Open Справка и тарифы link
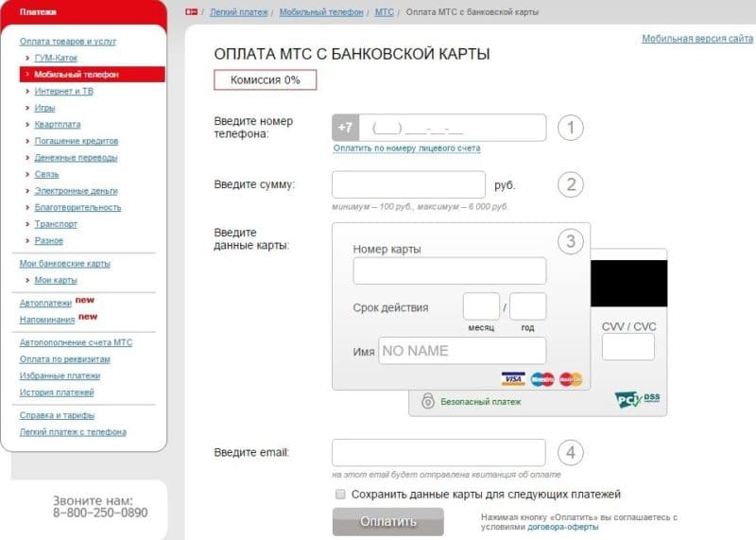This screenshot has height=540, width=756. coord(57,415)
